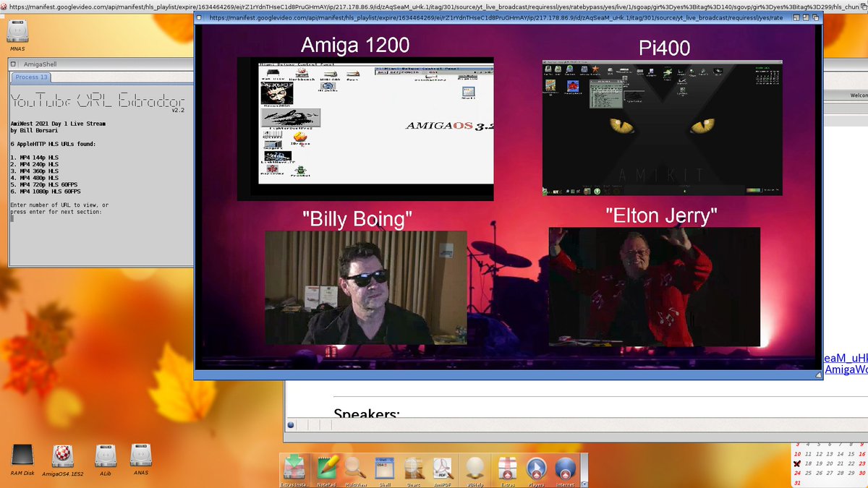Open the MNAS drive icon

click(x=17, y=33)
